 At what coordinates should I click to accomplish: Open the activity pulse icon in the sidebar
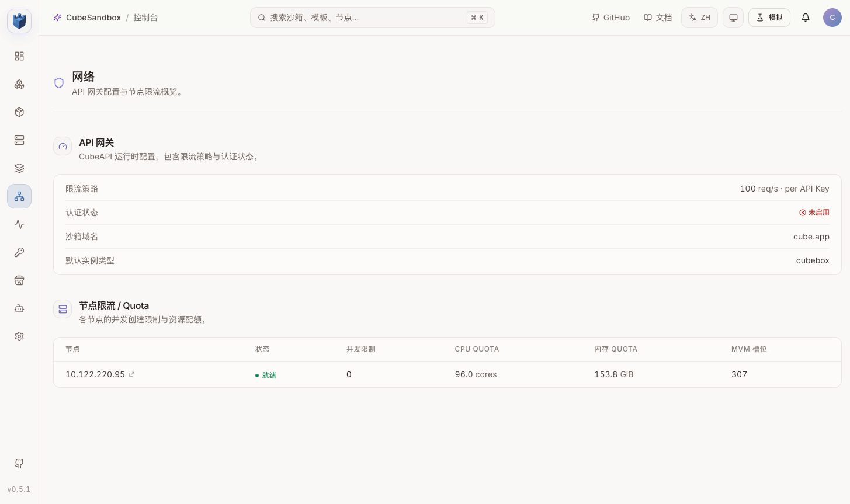(19, 224)
